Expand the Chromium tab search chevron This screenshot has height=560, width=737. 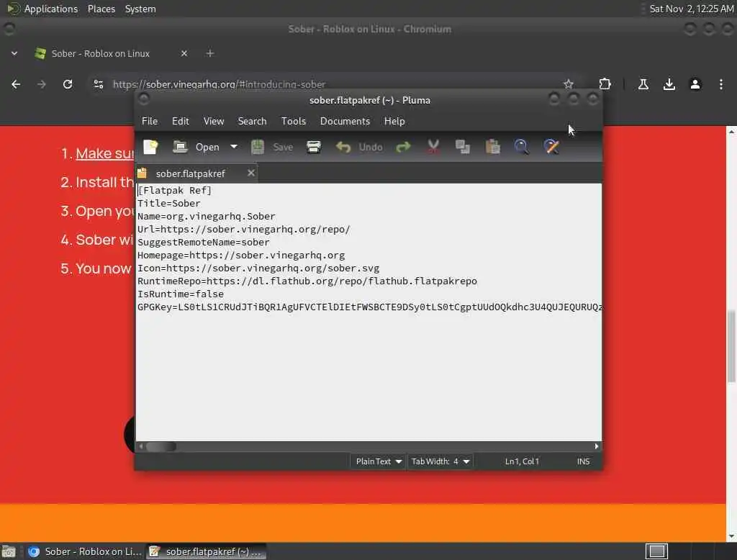(14, 53)
